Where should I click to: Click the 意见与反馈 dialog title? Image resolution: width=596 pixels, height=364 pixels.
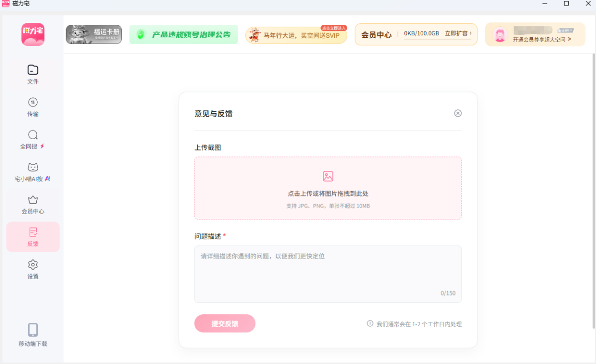click(214, 114)
